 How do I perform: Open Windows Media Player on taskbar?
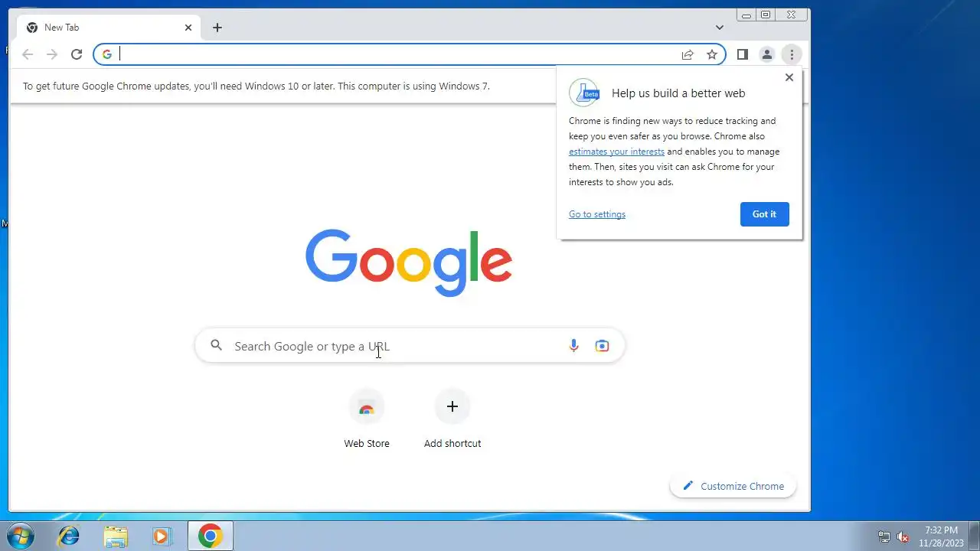[x=162, y=536]
